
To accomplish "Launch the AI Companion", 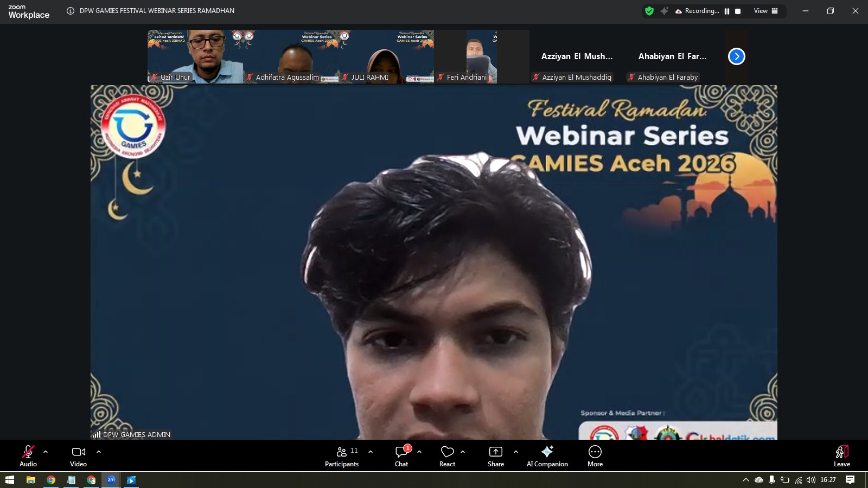I will 547,455.
